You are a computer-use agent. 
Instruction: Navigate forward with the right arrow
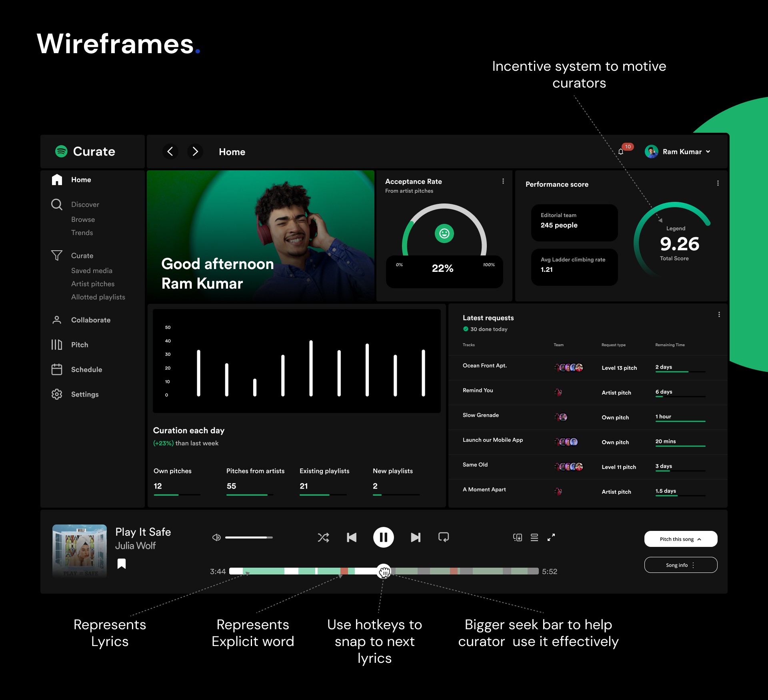coord(195,152)
